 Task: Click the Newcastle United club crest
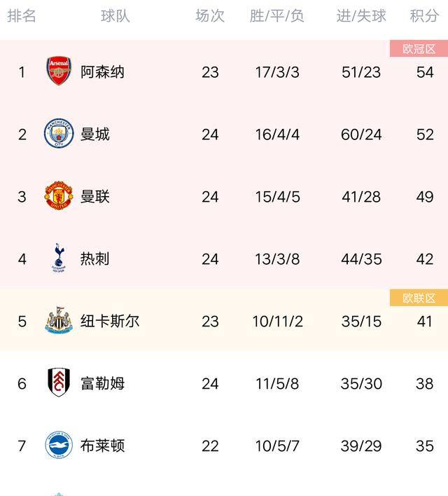click(x=59, y=321)
